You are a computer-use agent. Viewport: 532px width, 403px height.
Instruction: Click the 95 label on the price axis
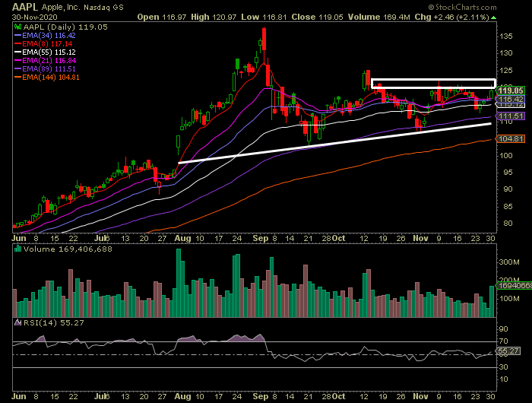[508, 173]
